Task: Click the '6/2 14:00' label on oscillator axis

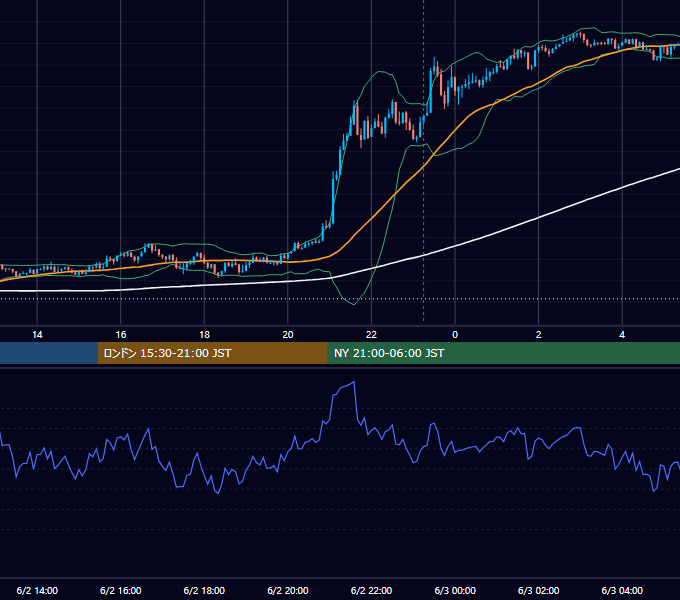Action: (37, 590)
